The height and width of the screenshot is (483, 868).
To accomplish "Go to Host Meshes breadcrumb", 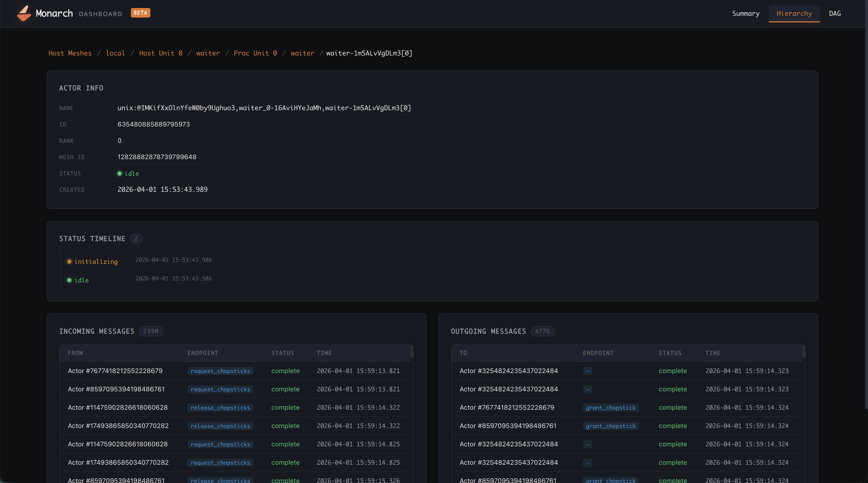I will tap(70, 53).
